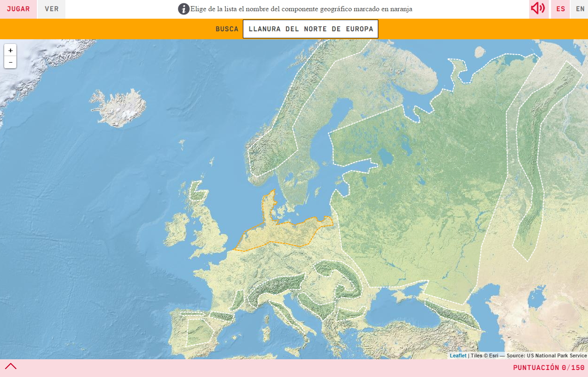Click the PUNTUACIÓN score display
The width and height of the screenshot is (588, 377).
tap(548, 368)
